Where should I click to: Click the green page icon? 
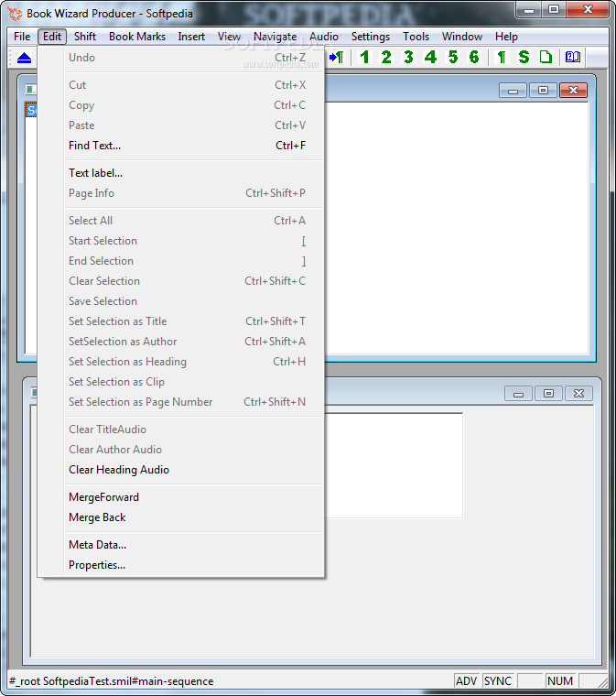coord(546,58)
